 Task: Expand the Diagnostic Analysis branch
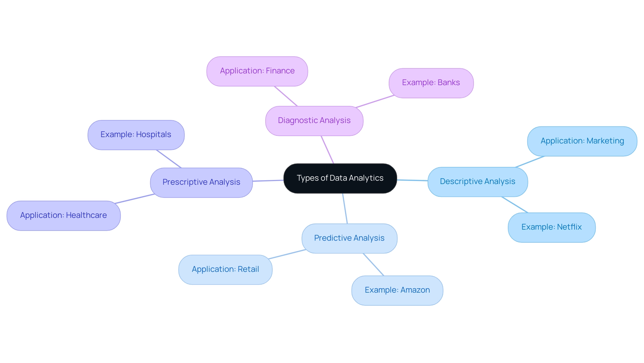(x=314, y=120)
